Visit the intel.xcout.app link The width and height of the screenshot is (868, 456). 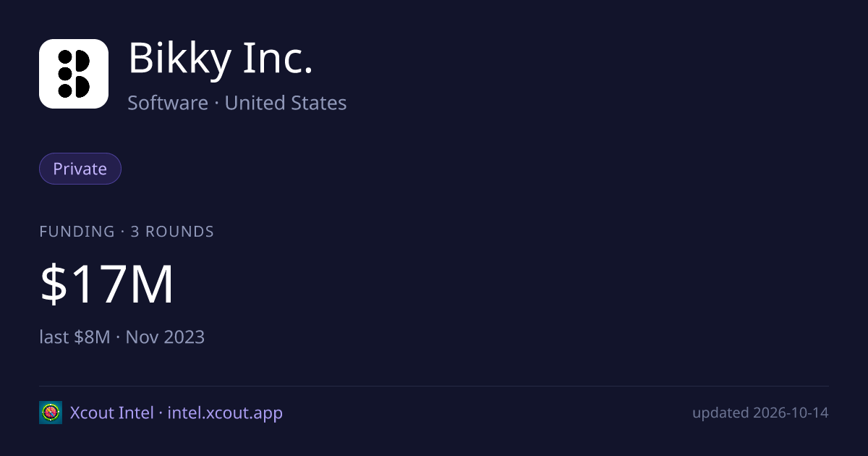[225, 413]
